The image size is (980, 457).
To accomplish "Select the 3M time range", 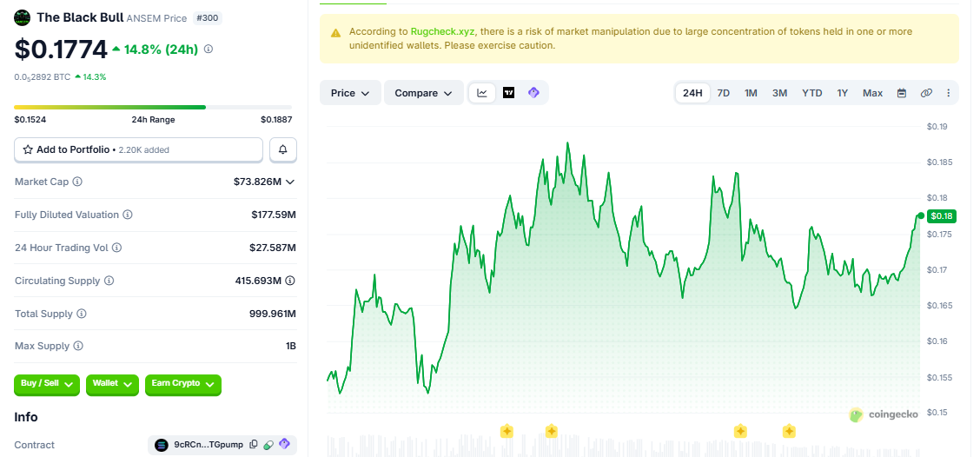I will pos(779,93).
